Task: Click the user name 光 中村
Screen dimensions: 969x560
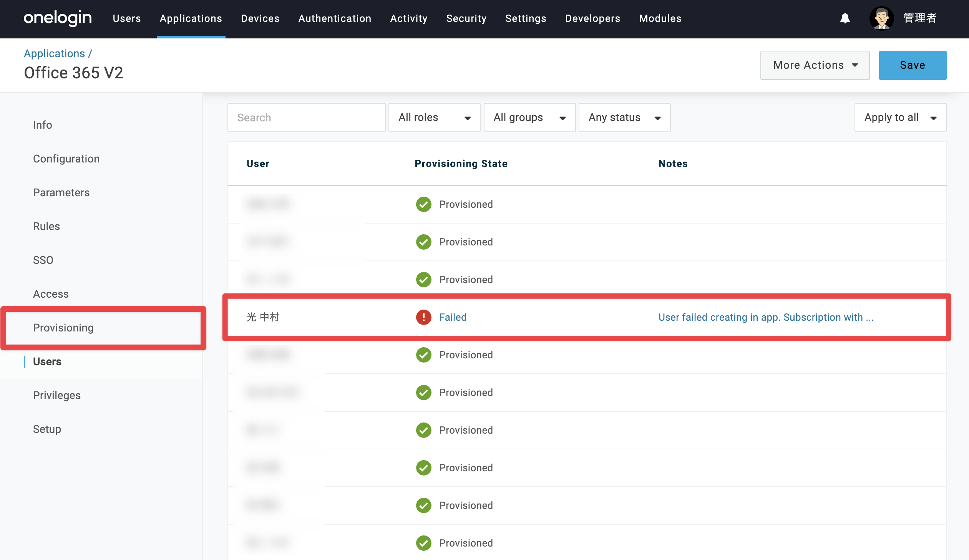Action: 263,317
